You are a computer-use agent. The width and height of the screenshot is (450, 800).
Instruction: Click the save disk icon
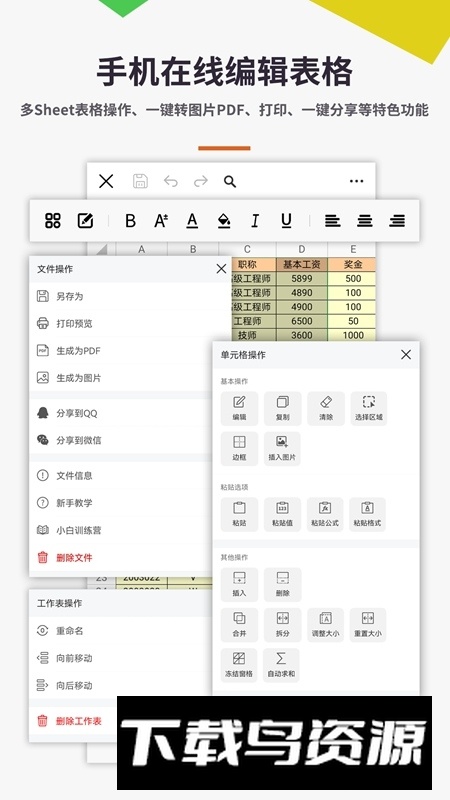pos(140,181)
